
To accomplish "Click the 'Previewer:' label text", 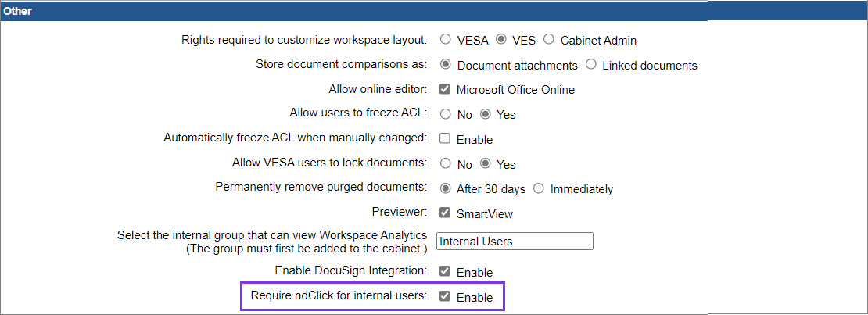I will click(x=399, y=213).
